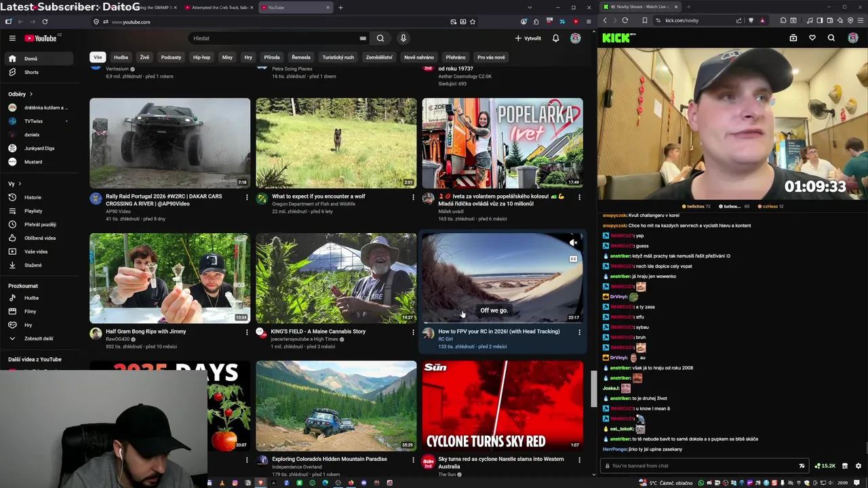The image size is (868, 488).
Task: Select the Vše filter chip
Action: pyautogui.click(x=98, y=57)
